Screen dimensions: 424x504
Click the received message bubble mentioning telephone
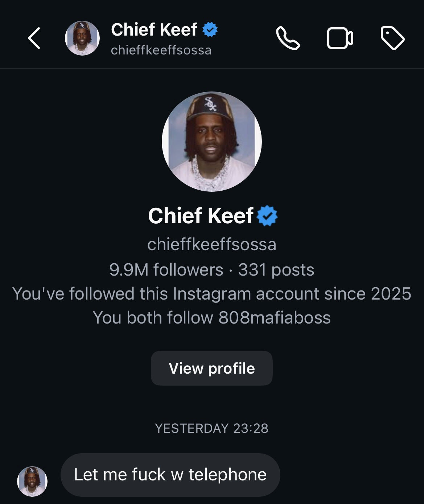tap(170, 475)
